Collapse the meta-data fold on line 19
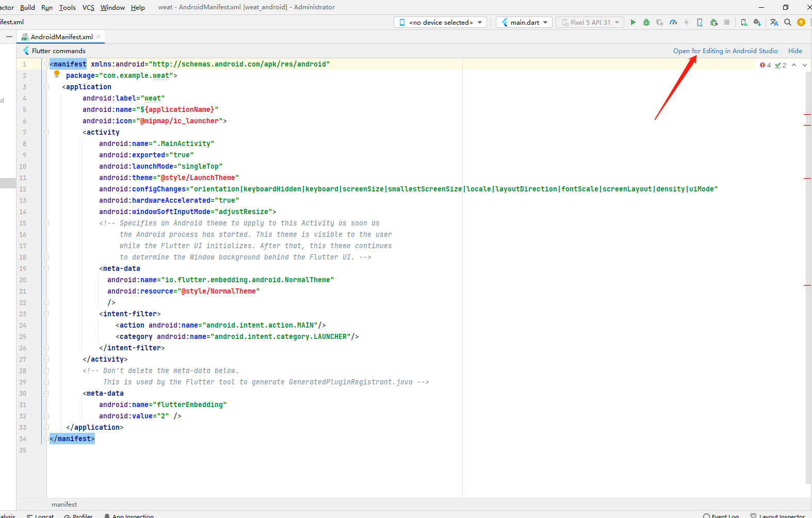Image resolution: width=812 pixels, height=518 pixels. pos(46,268)
